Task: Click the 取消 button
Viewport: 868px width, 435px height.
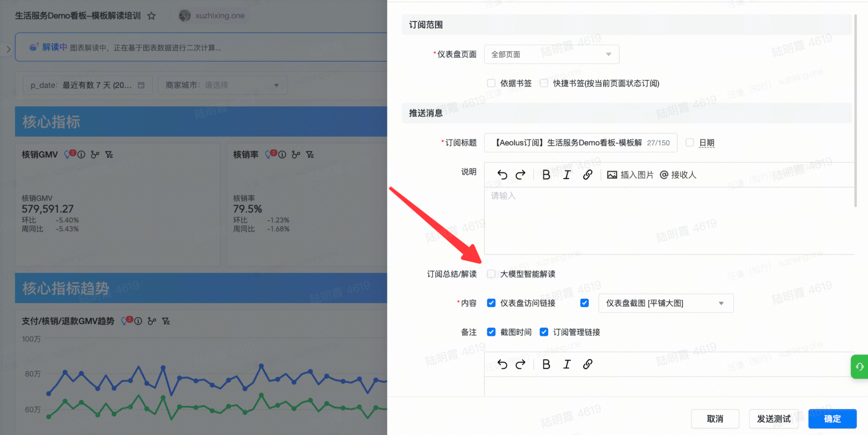Action: tap(715, 419)
